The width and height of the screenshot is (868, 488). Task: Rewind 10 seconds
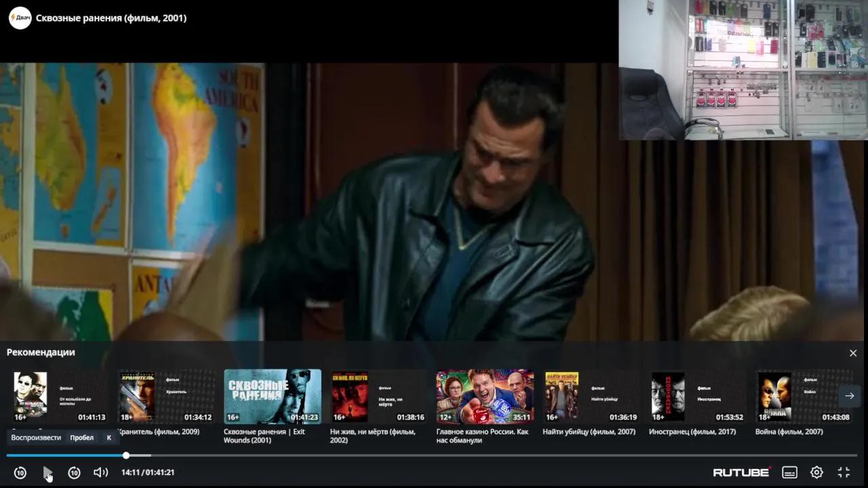pos(20,472)
